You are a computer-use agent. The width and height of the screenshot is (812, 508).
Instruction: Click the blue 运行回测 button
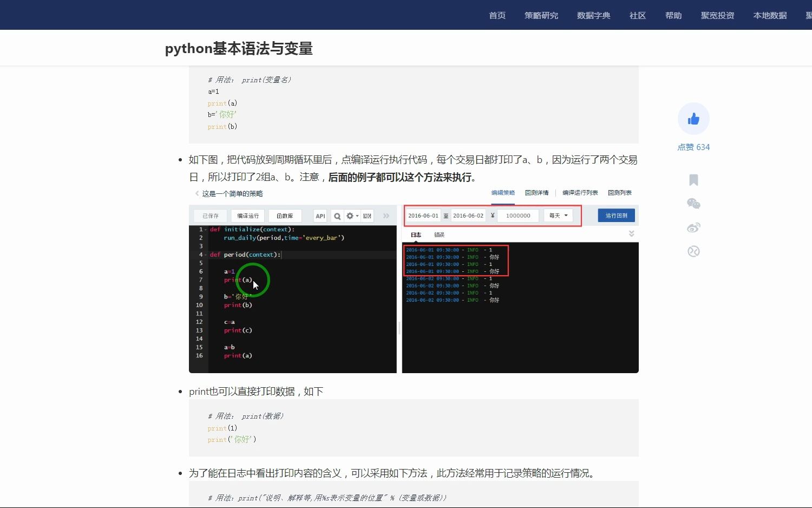pos(616,216)
